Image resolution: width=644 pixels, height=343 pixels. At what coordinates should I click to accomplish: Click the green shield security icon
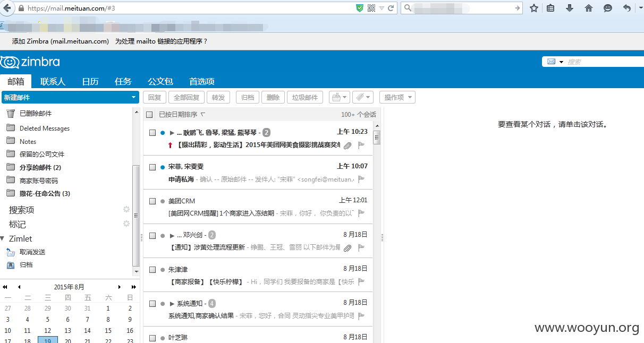click(x=360, y=8)
